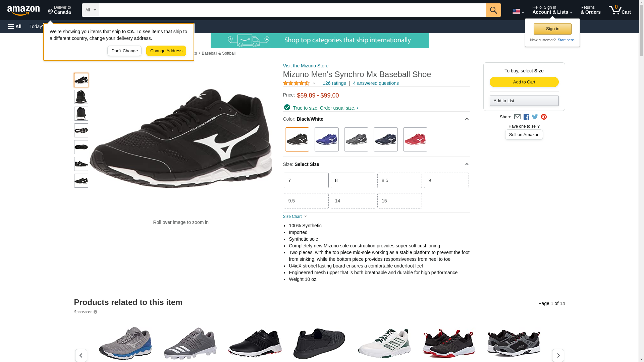Share on Pinterest icon

coord(544,117)
